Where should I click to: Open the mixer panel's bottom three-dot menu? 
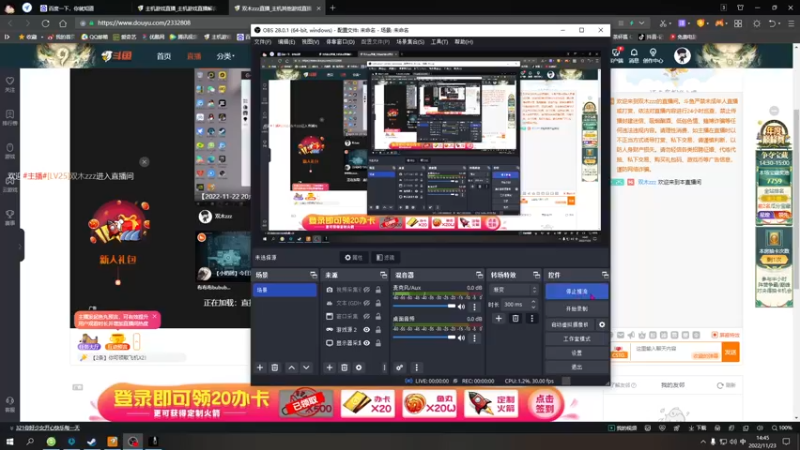pos(416,367)
